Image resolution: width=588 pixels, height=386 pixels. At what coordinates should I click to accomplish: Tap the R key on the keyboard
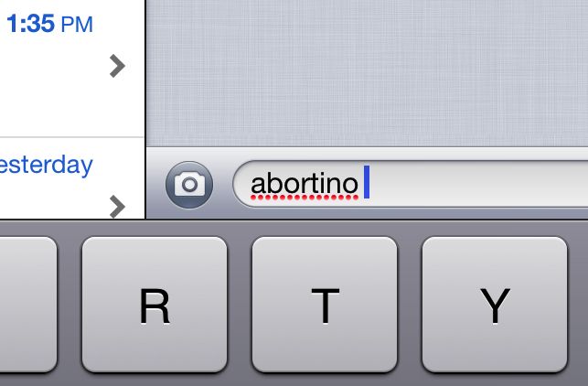click(155, 305)
